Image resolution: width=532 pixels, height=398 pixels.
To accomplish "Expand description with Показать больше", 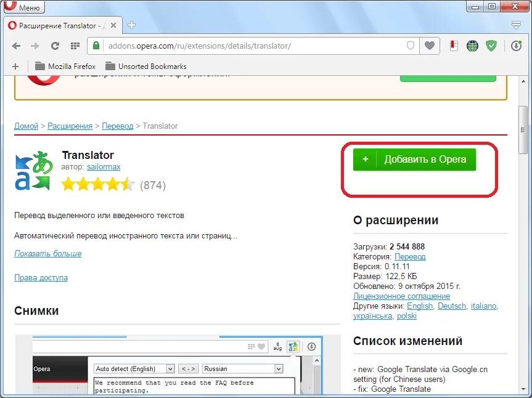I will 48,254.
